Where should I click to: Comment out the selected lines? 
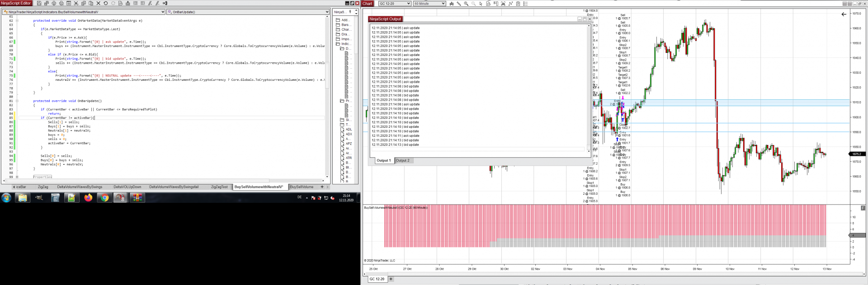(x=150, y=3)
